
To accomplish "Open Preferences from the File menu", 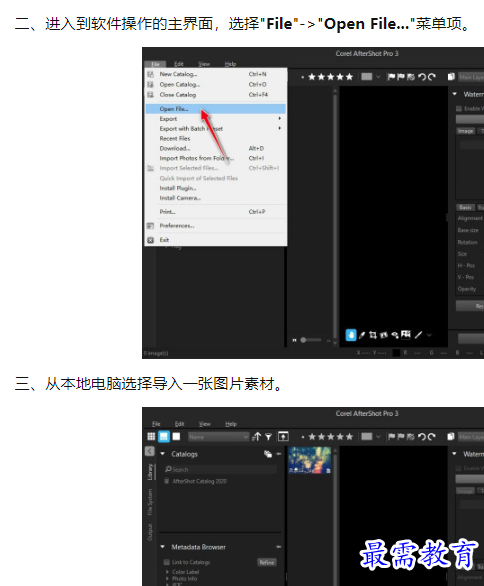I will [215, 226].
